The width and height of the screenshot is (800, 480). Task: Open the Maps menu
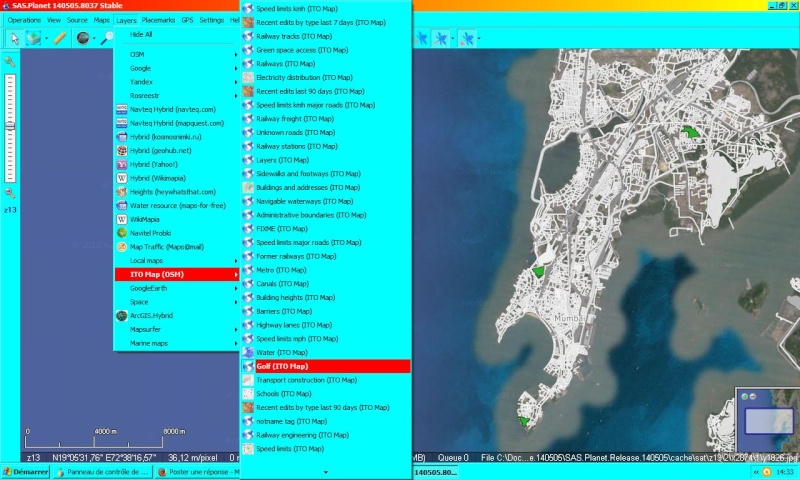pyautogui.click(x=102, y=20)
